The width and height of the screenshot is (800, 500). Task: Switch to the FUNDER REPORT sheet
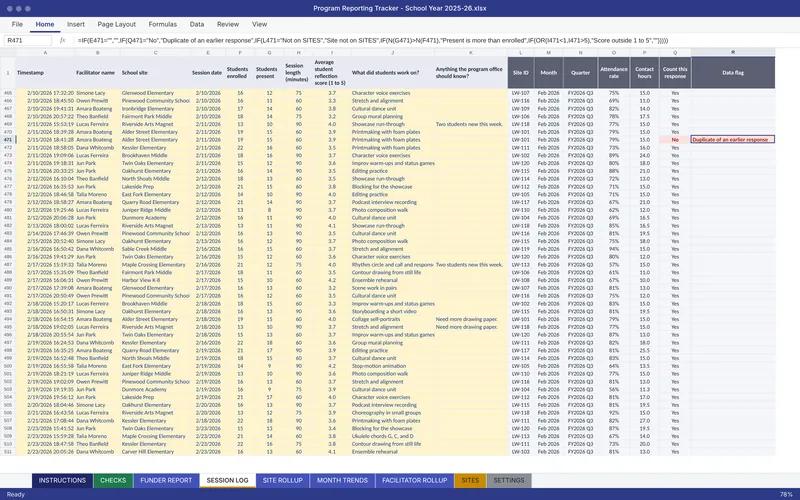click(x=166, y=480)
